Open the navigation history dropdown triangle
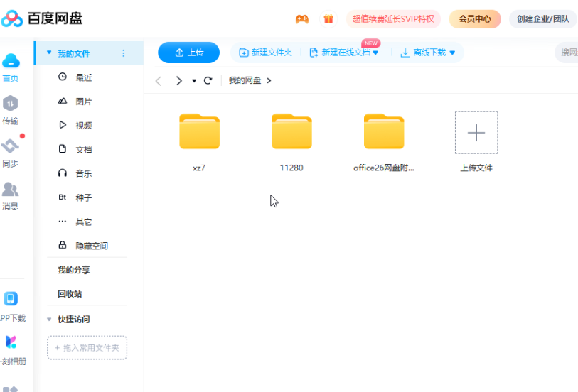This screenshot has height=392, width=578. (194, 81)
